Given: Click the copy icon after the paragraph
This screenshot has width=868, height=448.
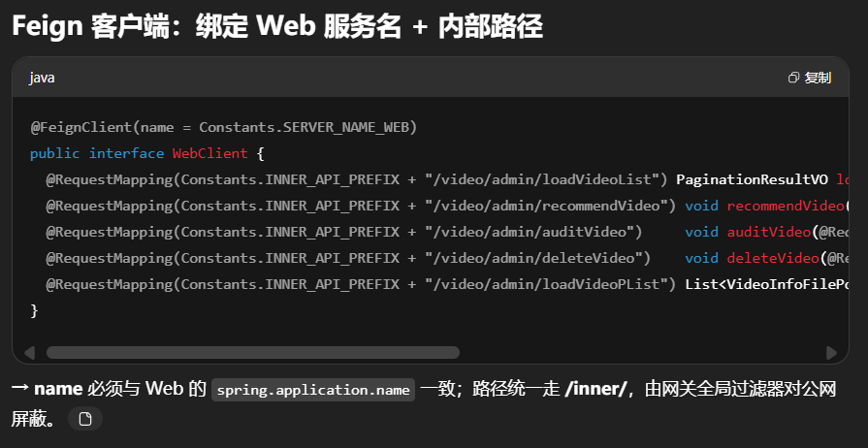Looking at the screenshot, I should [85, 419].
